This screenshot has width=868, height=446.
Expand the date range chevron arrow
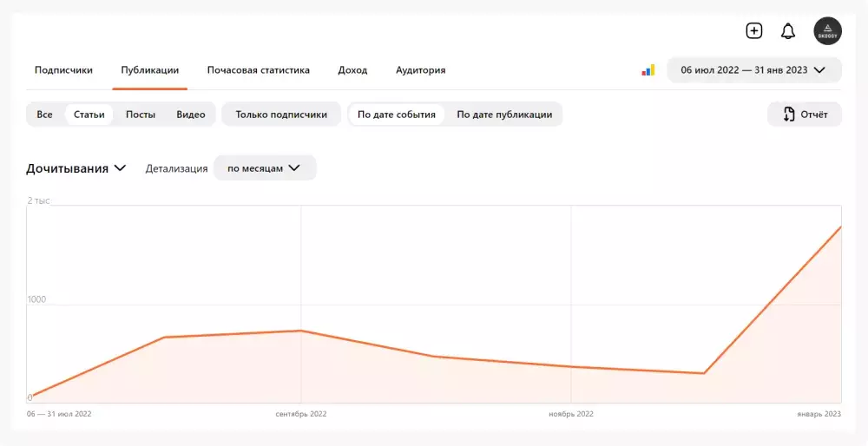(820, 70)
